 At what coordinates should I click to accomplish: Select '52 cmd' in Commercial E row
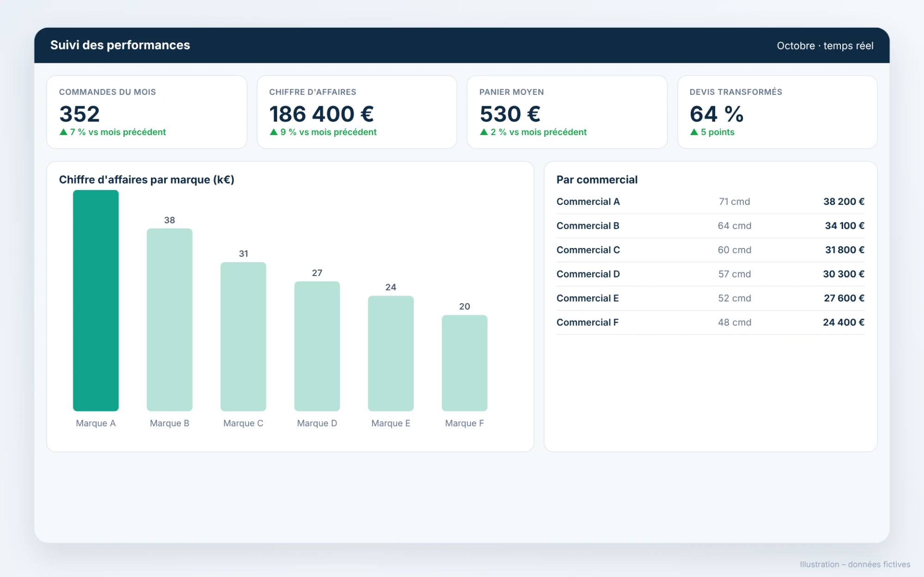point(735,298)
